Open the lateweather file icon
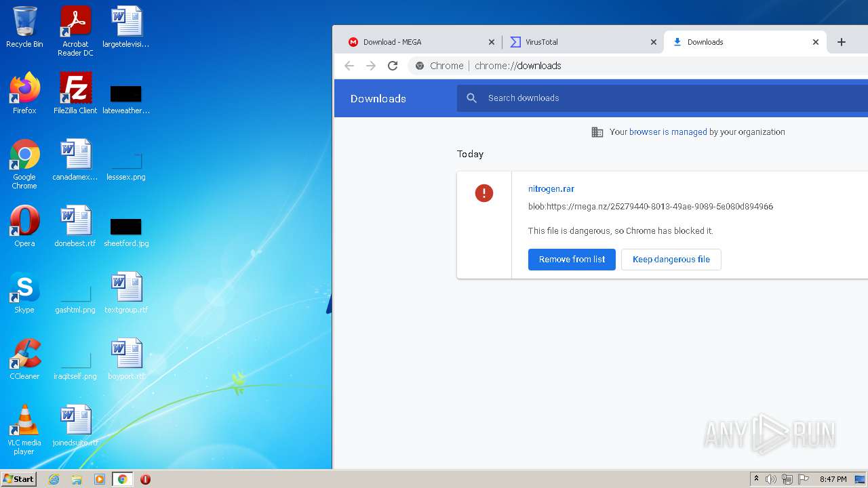This screenshot has width=868, height=488. pyautogui.click(x=126, y=99)
